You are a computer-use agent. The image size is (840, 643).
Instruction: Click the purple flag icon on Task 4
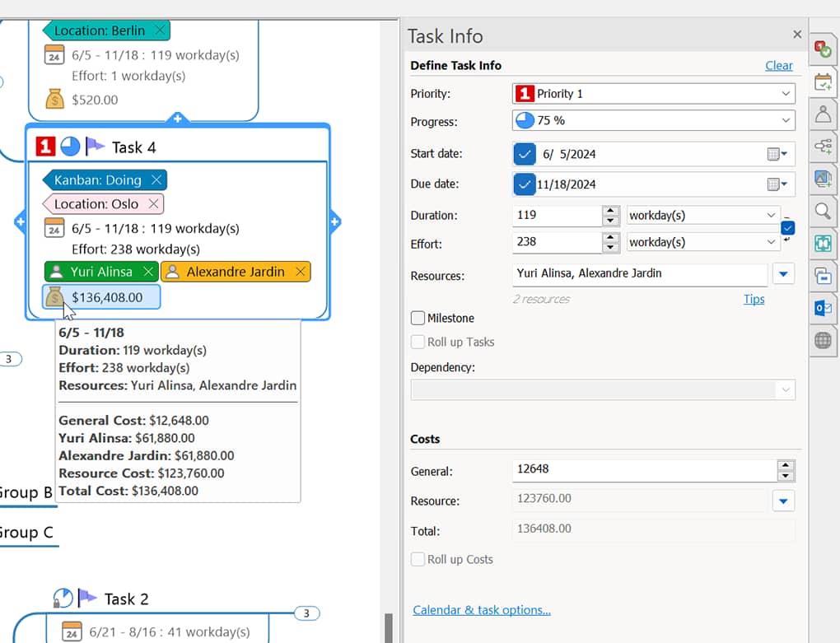[96, 147]
